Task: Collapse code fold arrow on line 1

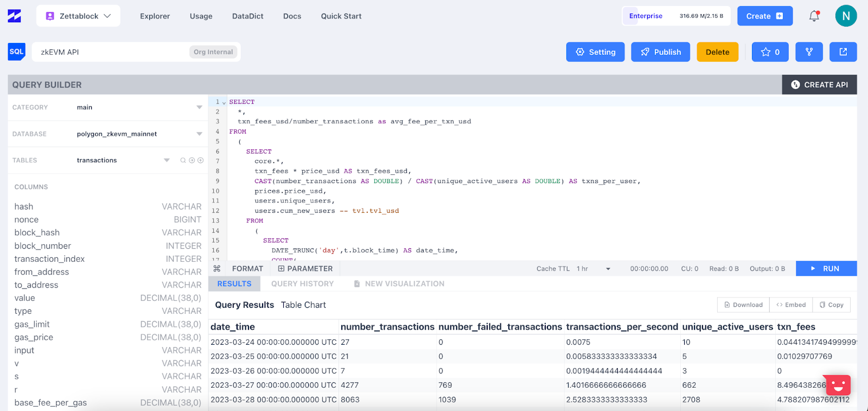Action: pos(224,103)
